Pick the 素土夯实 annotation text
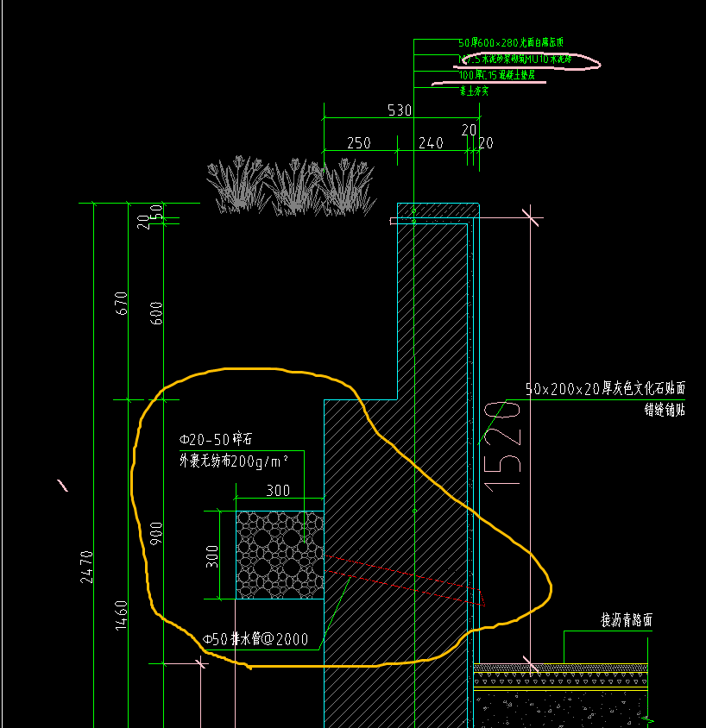This screenshot has height=728, width=706. 474,91
